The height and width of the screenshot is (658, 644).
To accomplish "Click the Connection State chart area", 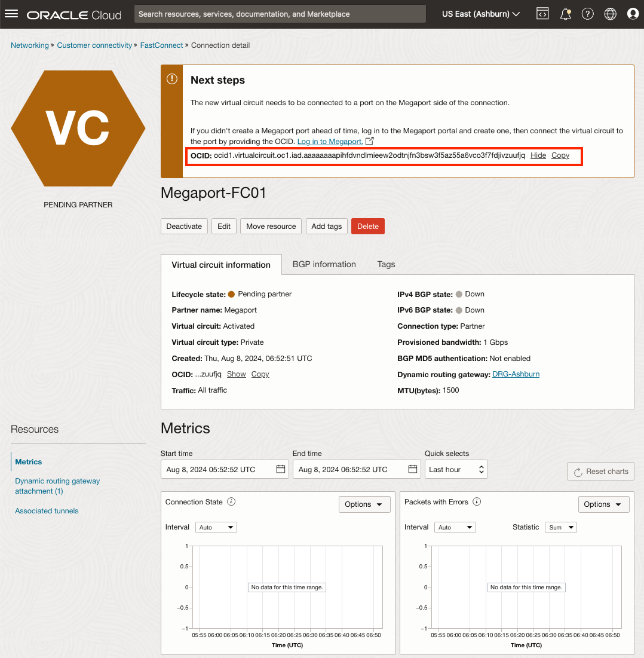I will pyautogui.click(x=287, y=587).
